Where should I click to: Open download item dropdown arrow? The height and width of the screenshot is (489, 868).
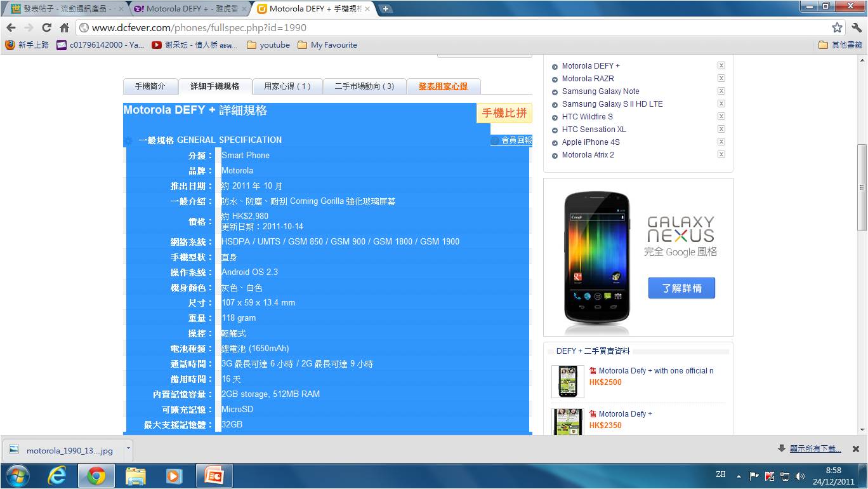(x=128, y=448)
